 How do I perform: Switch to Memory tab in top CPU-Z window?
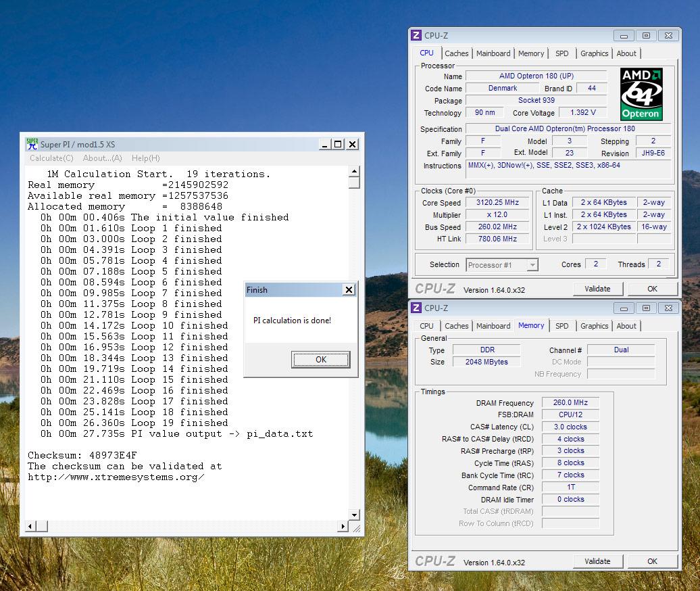coord(531,53)
